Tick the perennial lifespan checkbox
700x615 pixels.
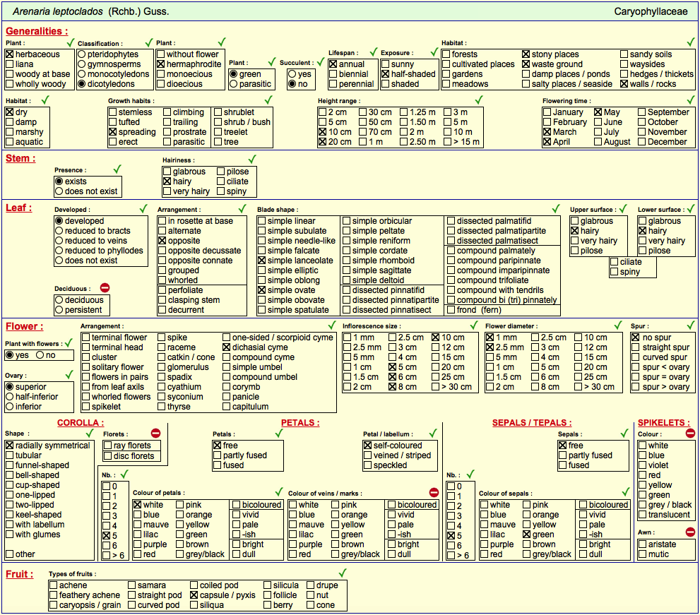pyautogui.click(x=333, y=84)
